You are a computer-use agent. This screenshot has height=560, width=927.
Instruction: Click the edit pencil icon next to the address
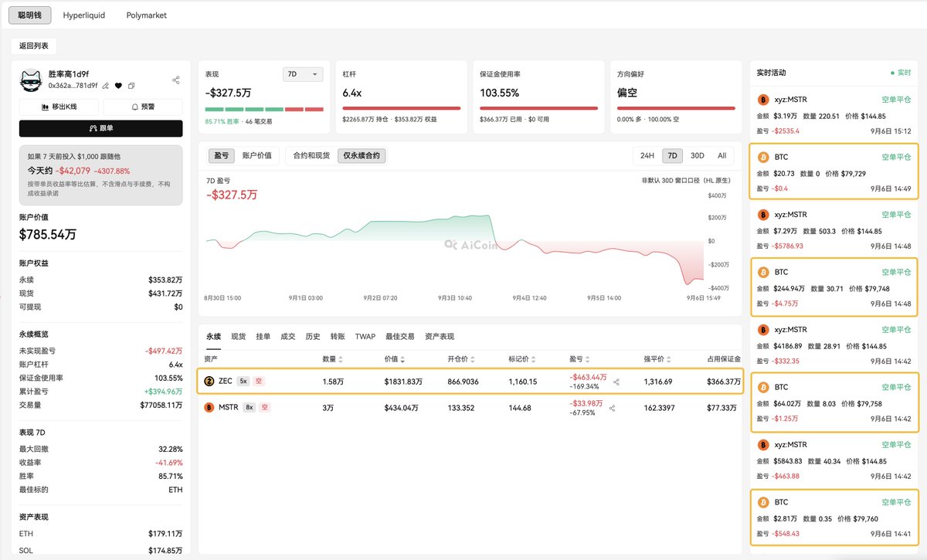point(106,86)
